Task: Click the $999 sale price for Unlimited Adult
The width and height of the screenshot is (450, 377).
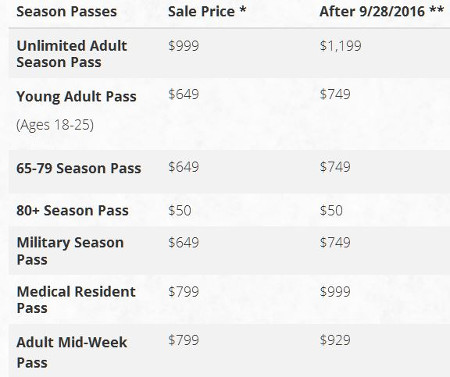Action: (x=184, y=46)
